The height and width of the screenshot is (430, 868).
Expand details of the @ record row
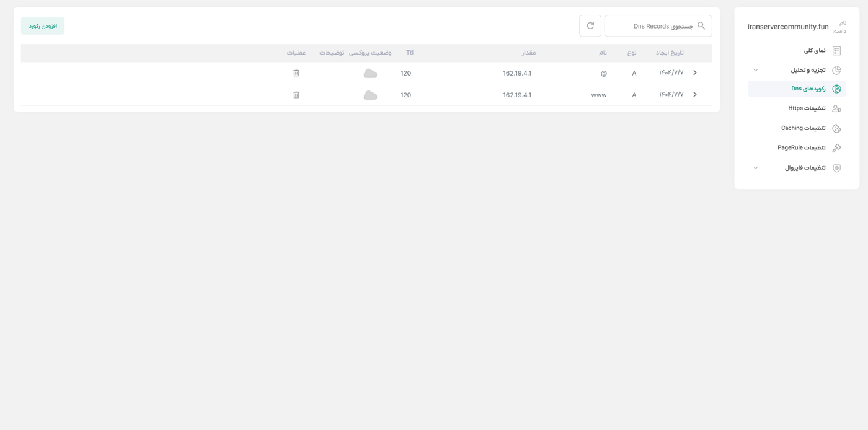point(694,72)
